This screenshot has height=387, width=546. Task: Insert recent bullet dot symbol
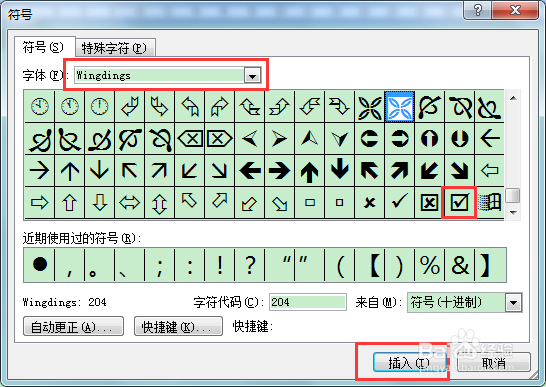(39, 265)
